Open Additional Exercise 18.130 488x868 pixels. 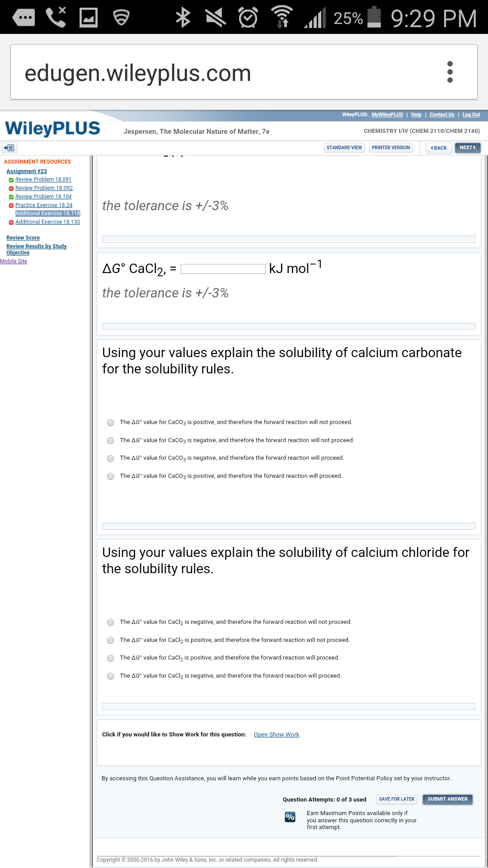[47, 222]
